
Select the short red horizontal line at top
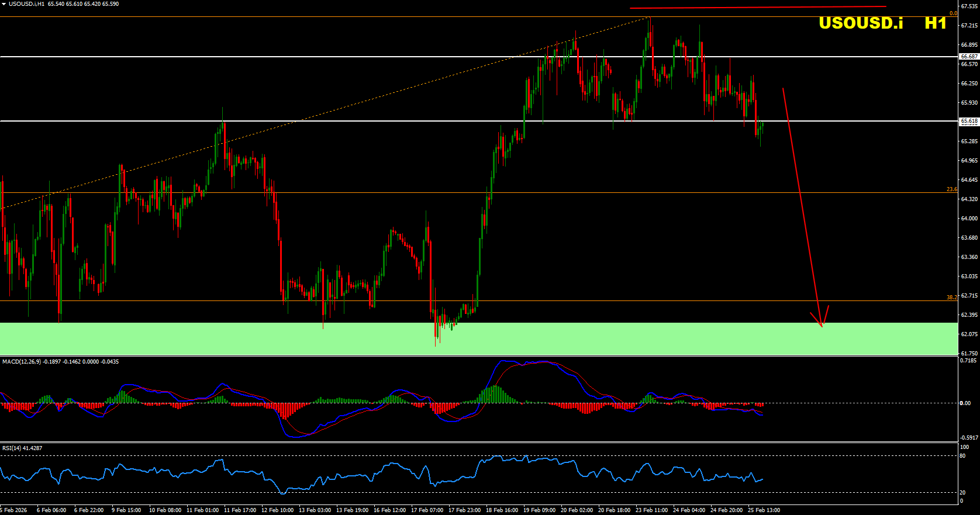click(x=758, y=8)
